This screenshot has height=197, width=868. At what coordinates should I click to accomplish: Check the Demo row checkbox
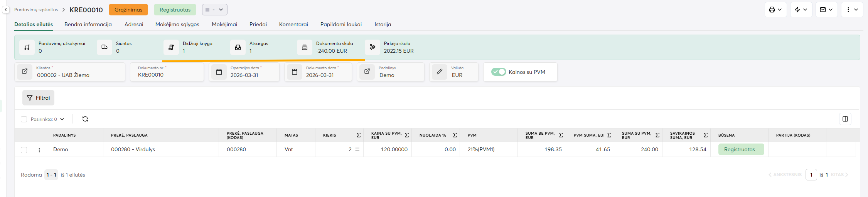click(x=24, y=150)
